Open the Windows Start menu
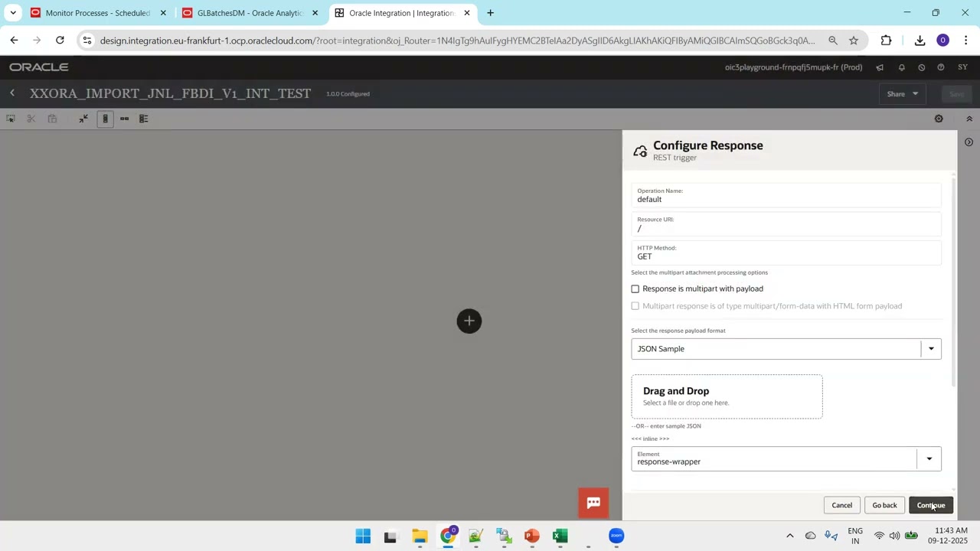The image size is (980, 551). (363, 536)
